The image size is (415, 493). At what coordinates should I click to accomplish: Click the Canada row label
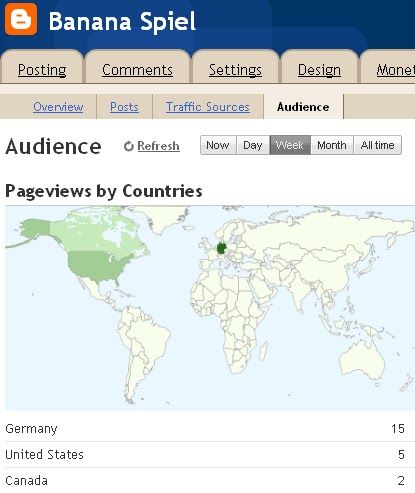pos(27,481)
